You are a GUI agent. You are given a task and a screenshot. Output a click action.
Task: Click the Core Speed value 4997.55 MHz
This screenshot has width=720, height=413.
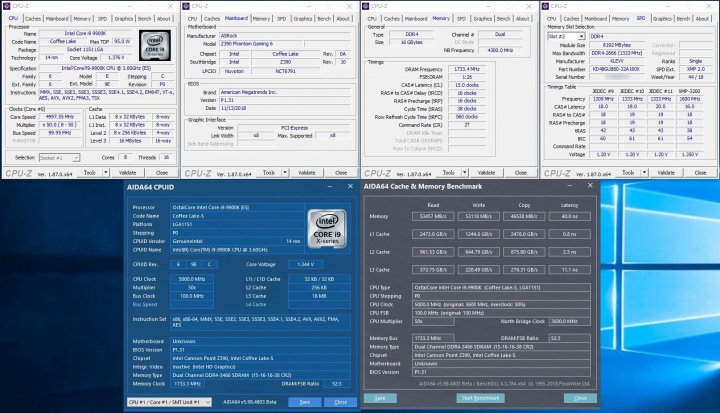60,117
